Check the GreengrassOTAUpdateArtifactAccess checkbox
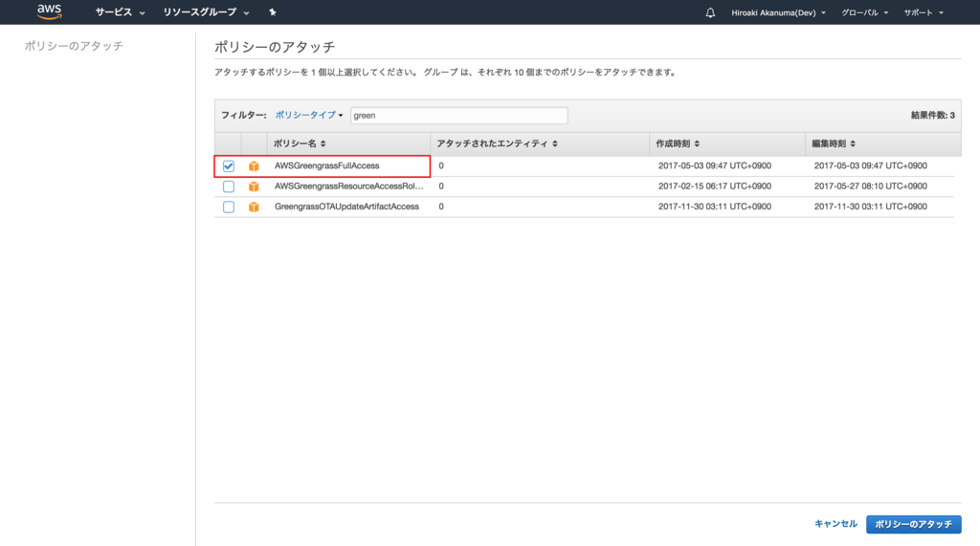 [229, 207]
